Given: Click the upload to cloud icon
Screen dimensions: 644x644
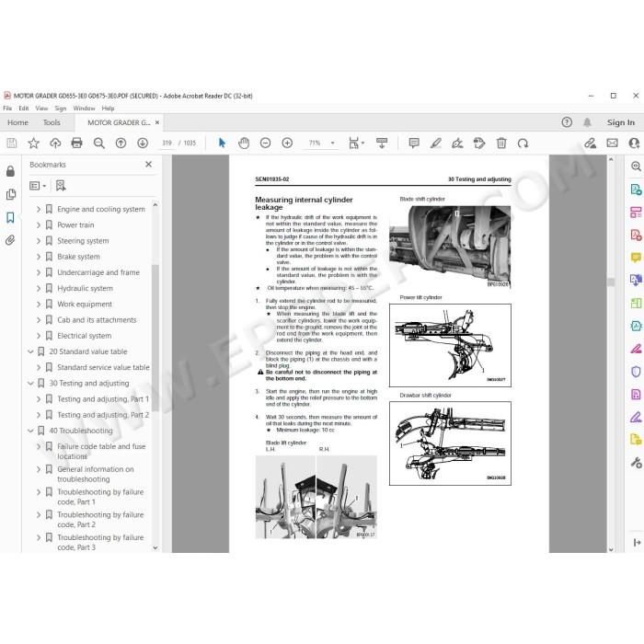Looking at the screenshot, I should (55, 143).
